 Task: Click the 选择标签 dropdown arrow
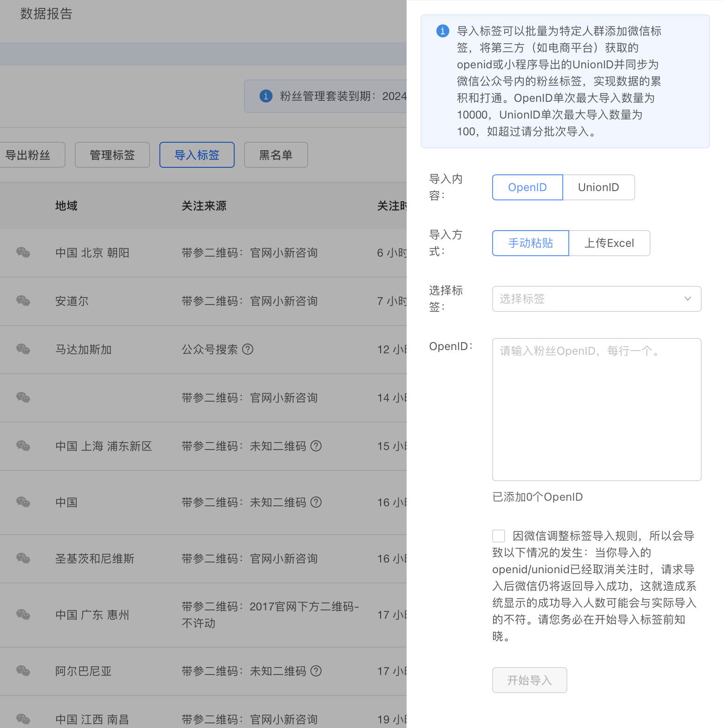pyautogui.click(x=688, y=299)
